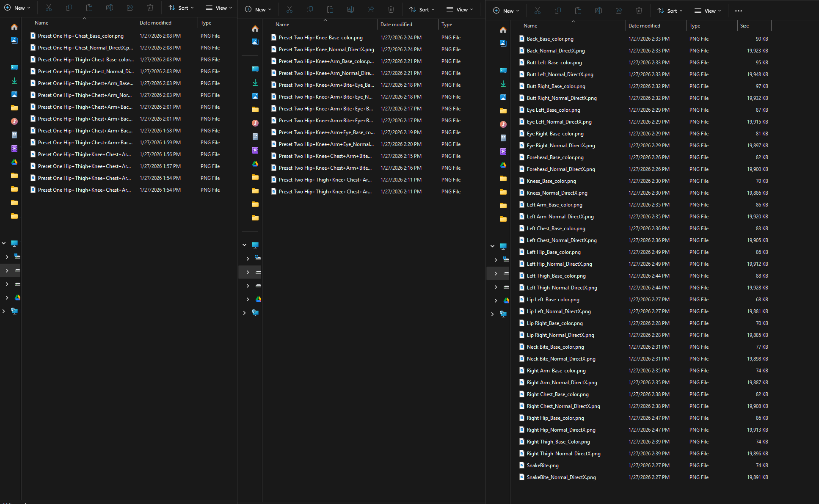
Task: Click the Cut icon in the Preset One window
Action: (49, 8)
